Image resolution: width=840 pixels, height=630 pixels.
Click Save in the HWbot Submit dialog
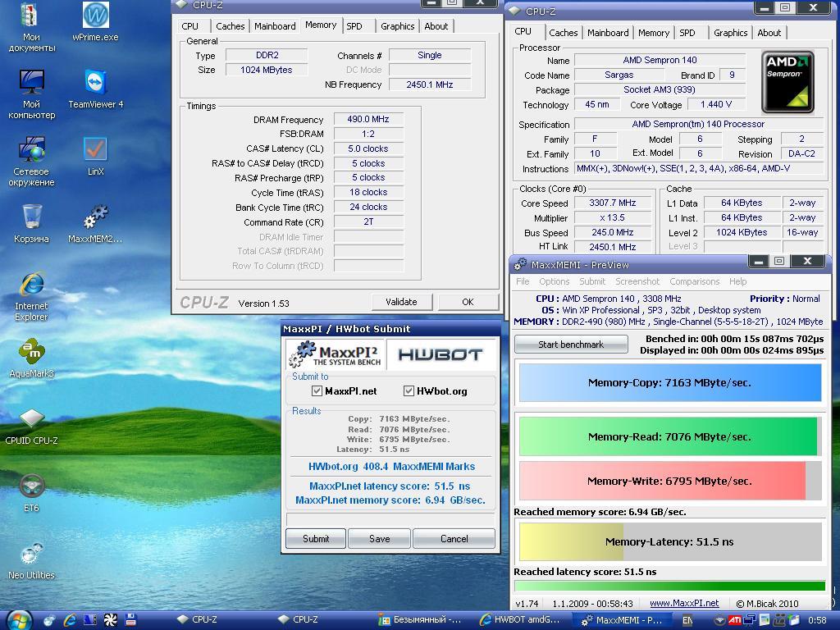(379, 538)
